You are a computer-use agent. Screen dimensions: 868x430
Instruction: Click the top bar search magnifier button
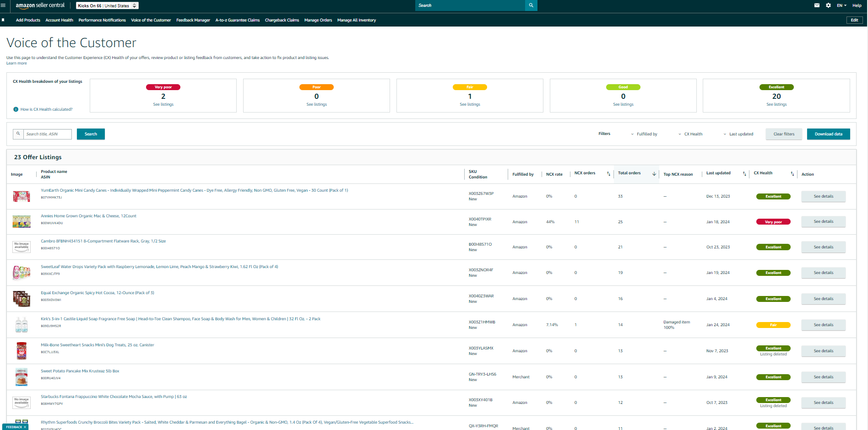[531, 5]
